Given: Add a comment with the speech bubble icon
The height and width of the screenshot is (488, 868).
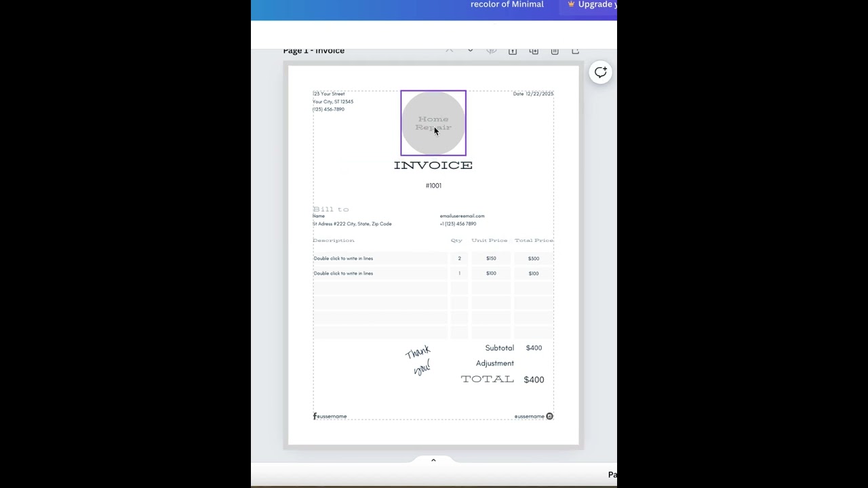Looking at the screenshot, I should pos(600,73).
